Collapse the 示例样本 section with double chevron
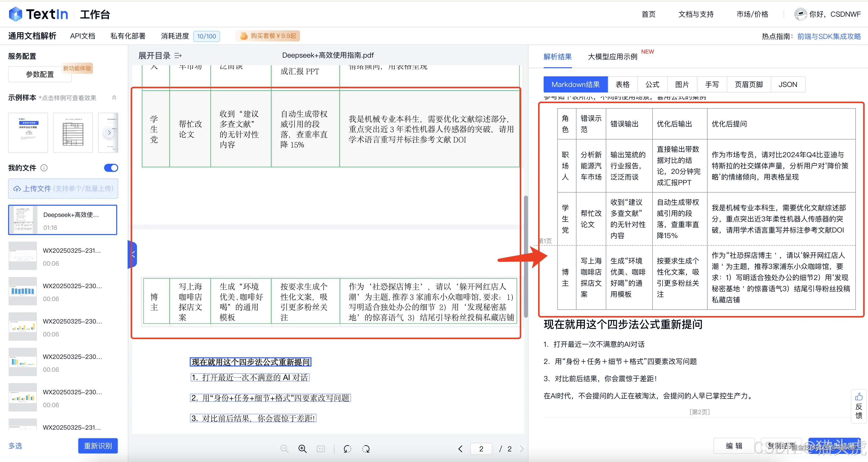Image resolution: width=868 pixels, height=462 pixels. (x=114, y=98)
